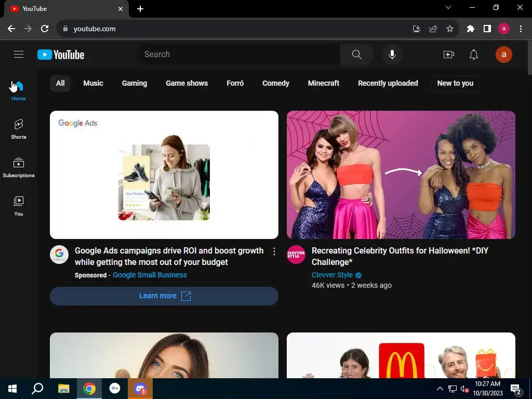532x399 pixels.
Task: Share this page icon in address bar
Action: (x=433, y=29)
